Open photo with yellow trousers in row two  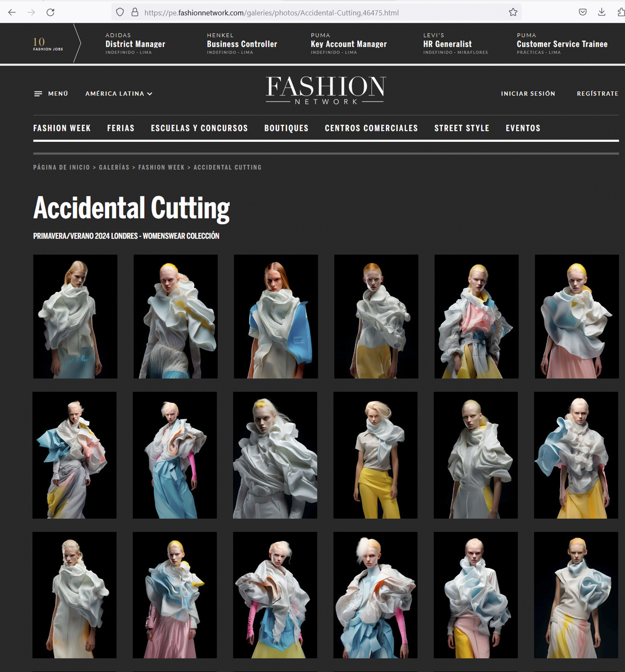375,455
